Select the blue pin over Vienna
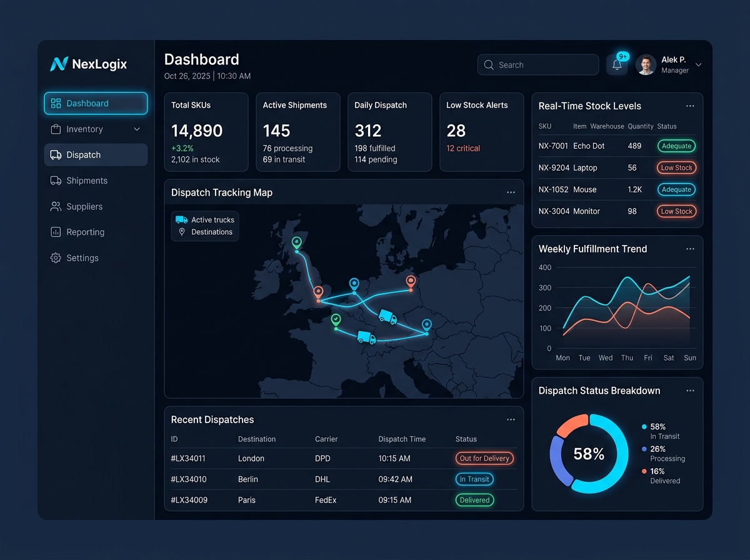The height and width of the screenshot is (560, 750). point(427,325)
